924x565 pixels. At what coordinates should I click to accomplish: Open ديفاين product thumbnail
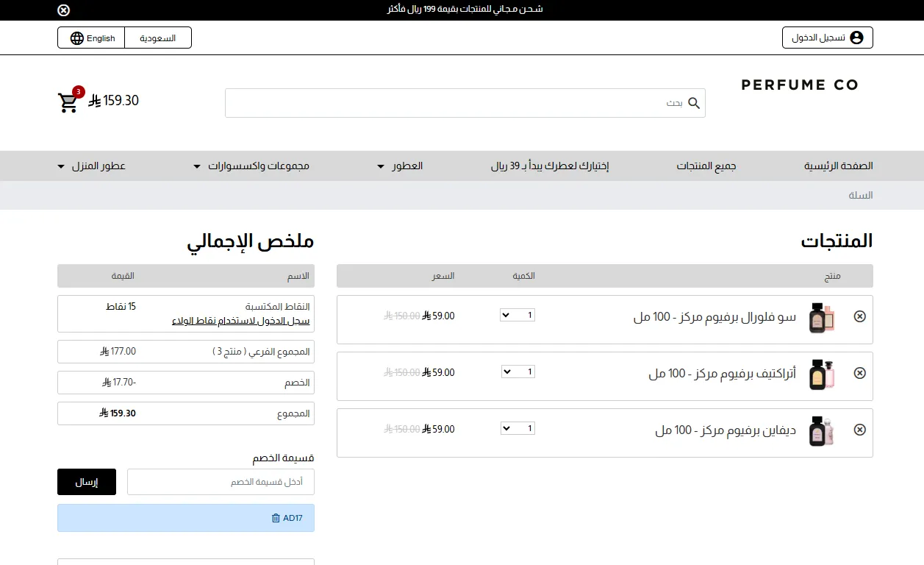pyautogui.click(x=822, y=431)
